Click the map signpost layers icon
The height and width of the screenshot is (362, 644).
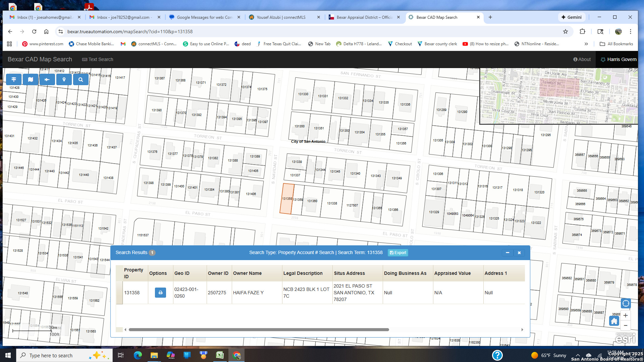[x=14, y=79]
